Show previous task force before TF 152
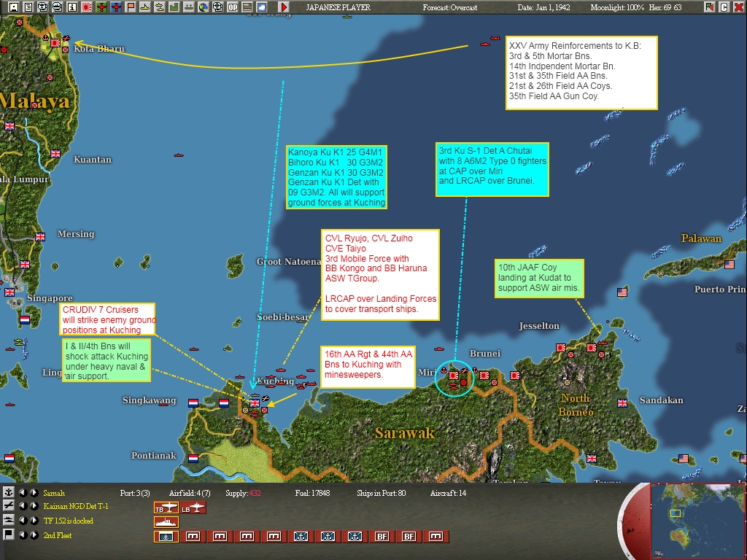747x560 pixels. (23, 521)
